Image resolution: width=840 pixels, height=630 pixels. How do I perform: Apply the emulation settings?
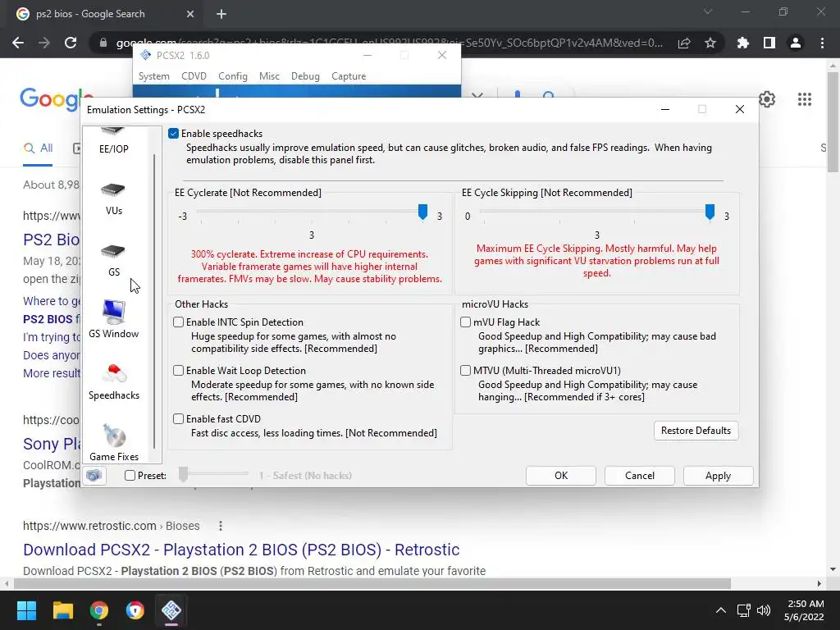[718, 476]
